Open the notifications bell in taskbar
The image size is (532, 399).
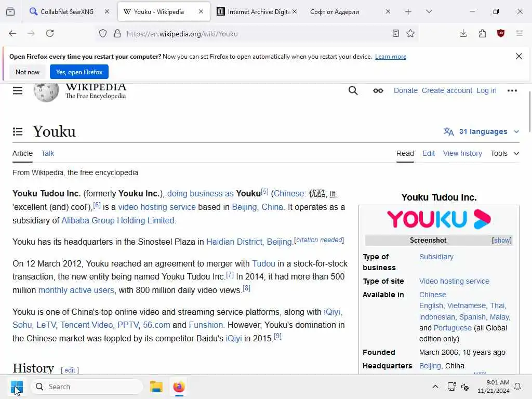pyautogui.click(x=518, y=387)
